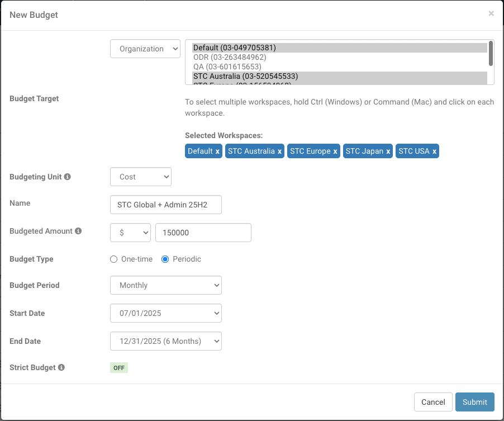The image size is (504, 421).
Task: Select One-time budget type
Action: (x=114, y=259)
